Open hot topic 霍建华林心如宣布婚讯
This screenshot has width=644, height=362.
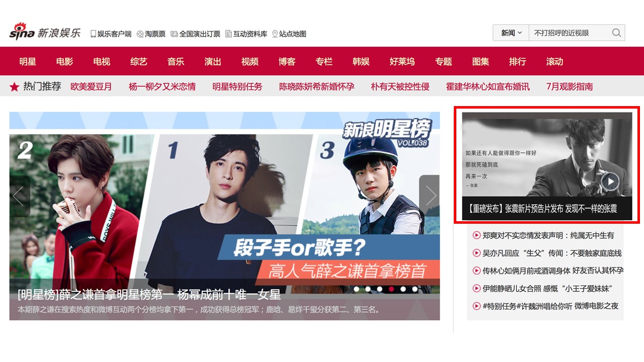click(x=488, y=86)
